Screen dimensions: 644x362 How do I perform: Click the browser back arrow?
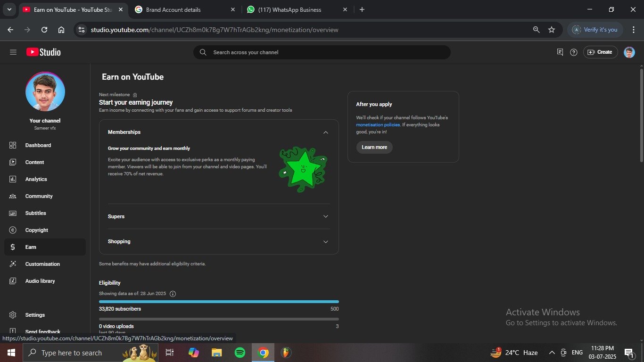tap(10, 30)
